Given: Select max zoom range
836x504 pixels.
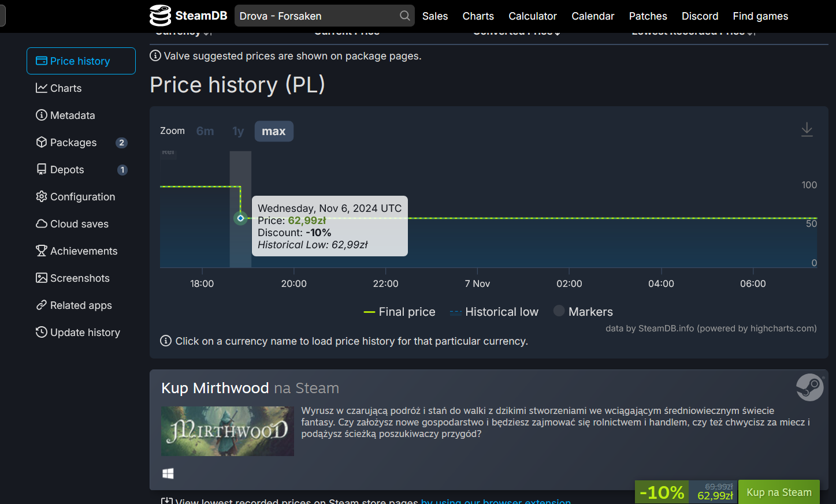Looking at the screenshot, I should 274,131.
